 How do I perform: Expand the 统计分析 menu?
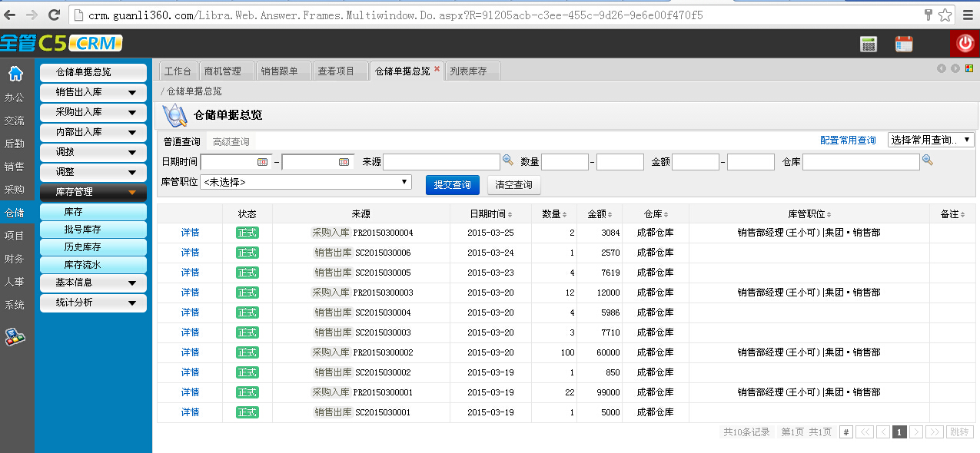pyautogui.click(x=93, y=303)
